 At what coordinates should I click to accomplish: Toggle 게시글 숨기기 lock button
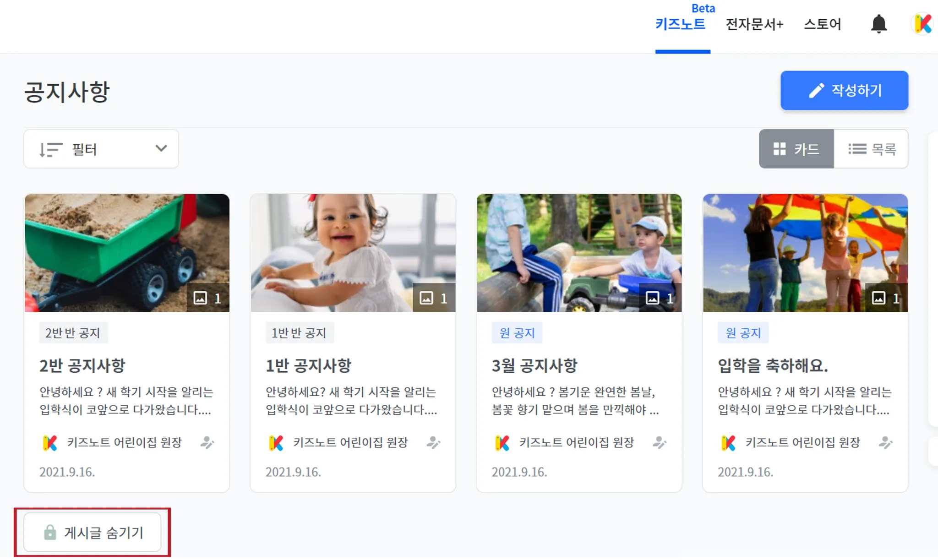click(93, 533)
